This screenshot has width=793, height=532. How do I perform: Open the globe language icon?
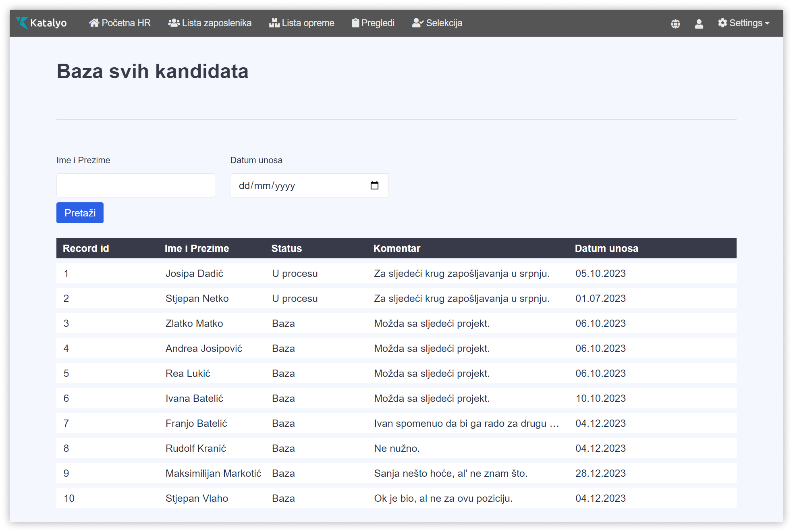pos(675,24)
